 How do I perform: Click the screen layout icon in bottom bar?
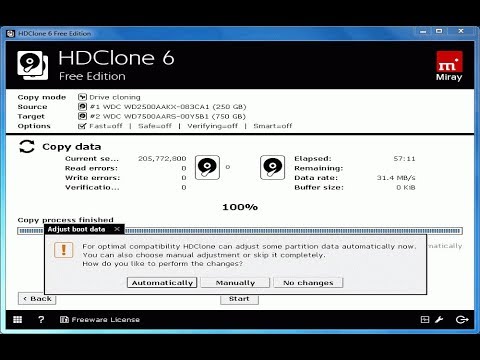[x=425, y=320]
